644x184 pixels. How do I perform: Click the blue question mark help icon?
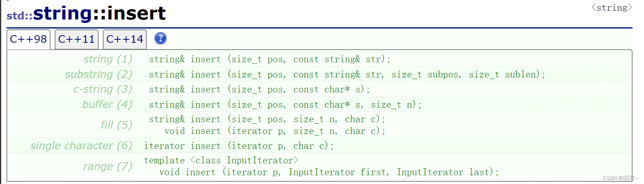[x=161, y=38]
